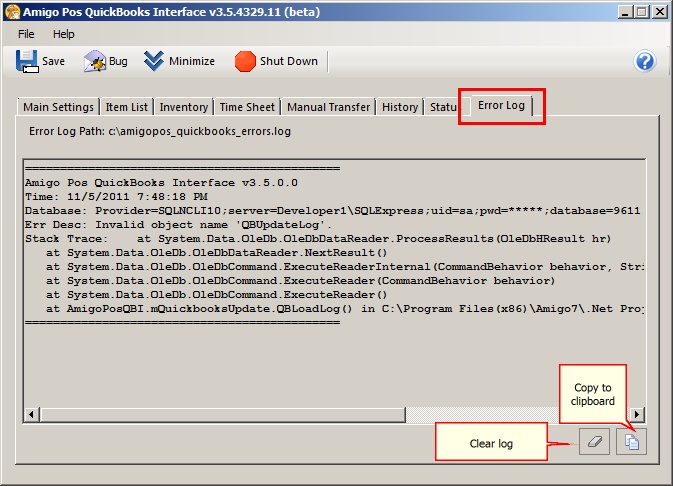The width and height of the screenshot is (673, 486).
Task: Close the Amigo Pos window
Action: click(660, 12)
